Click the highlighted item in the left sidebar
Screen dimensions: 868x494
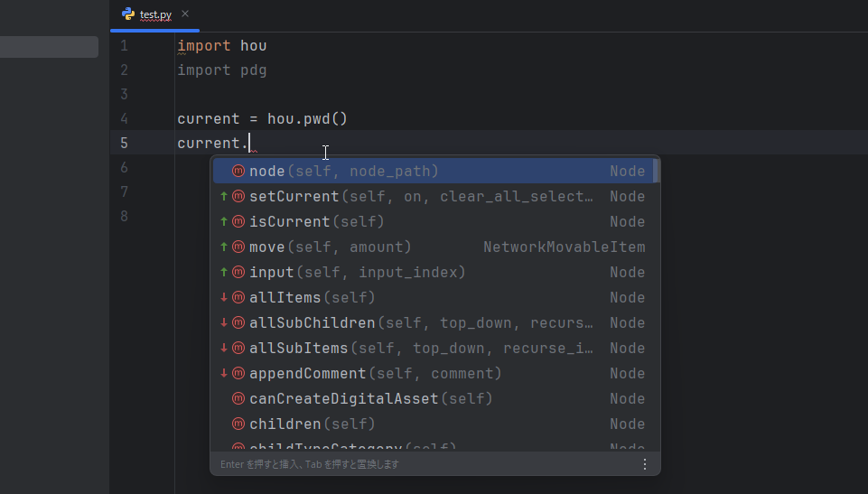tap(49, 47)
